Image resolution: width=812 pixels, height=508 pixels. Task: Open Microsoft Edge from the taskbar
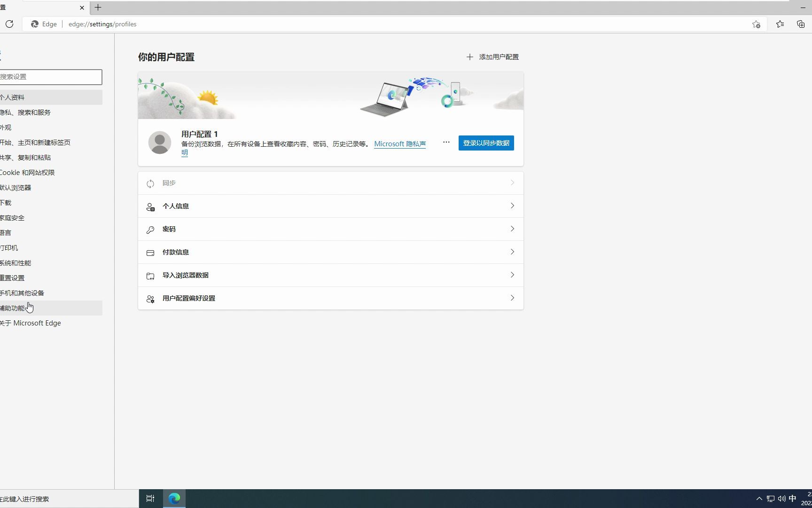[174, 498]
